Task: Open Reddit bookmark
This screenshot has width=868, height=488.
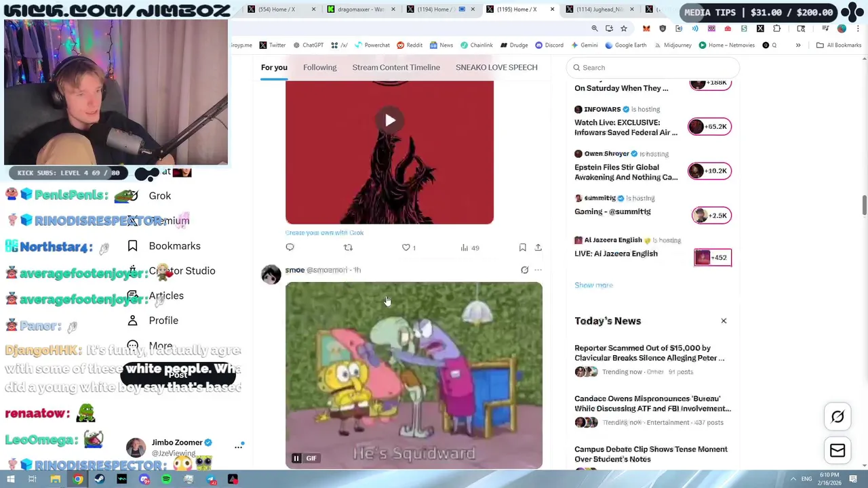Action: 410,45
